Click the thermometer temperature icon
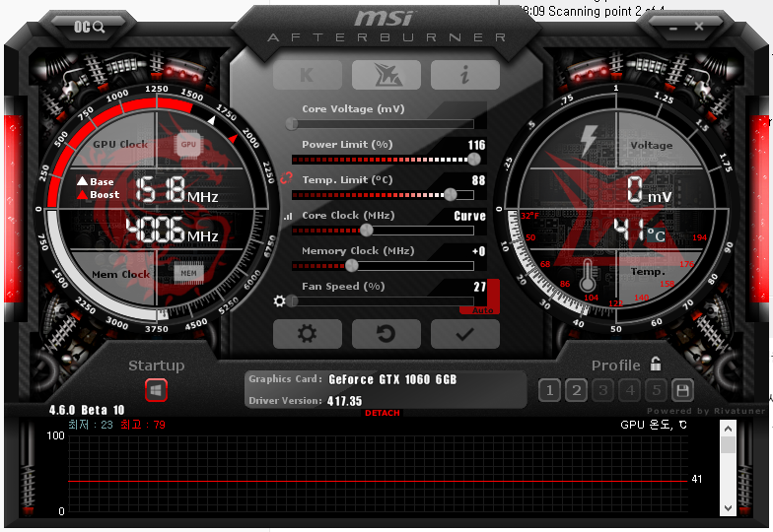This screenshot has width=773, height=532. tap(587, 276)
